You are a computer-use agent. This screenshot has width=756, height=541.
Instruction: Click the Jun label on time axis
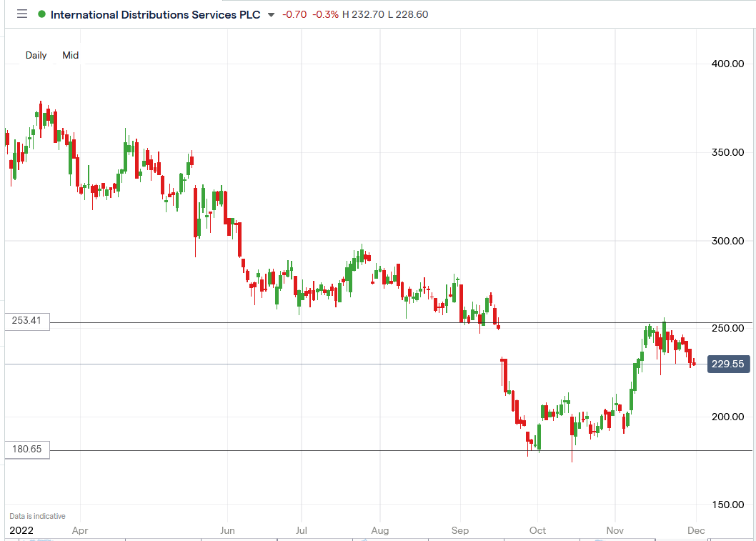[227, 531]
